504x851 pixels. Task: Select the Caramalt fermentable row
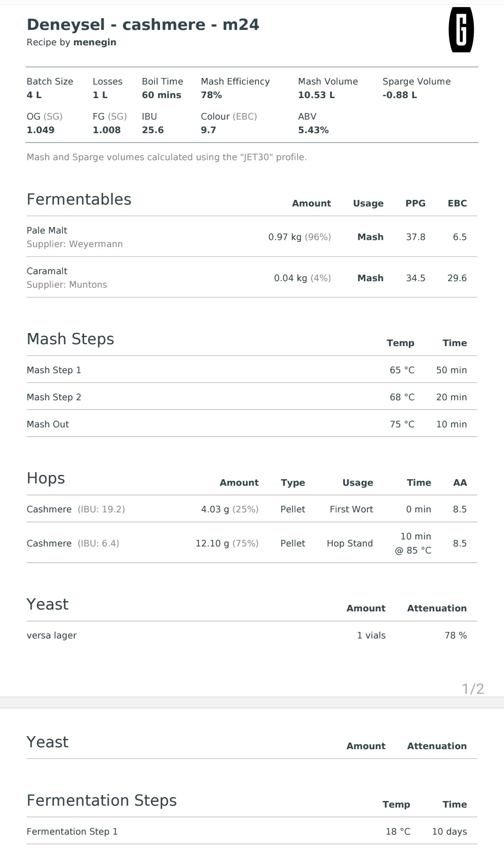[252, 277]
